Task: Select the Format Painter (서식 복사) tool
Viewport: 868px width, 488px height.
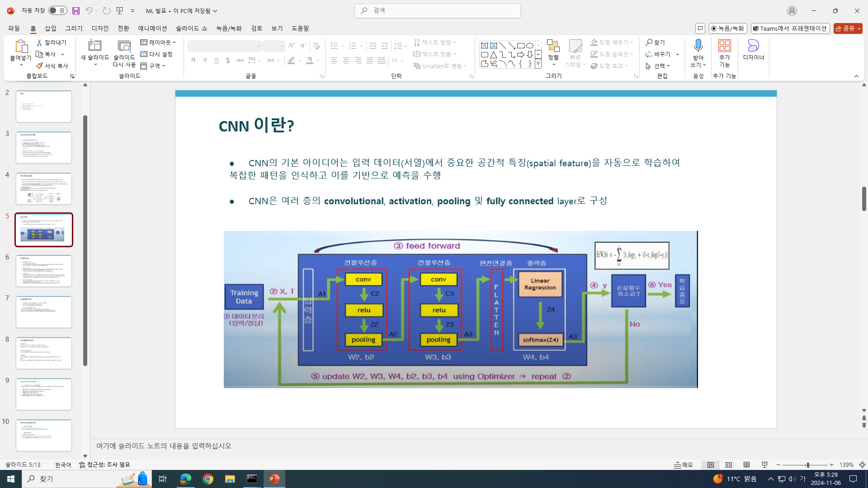Action: point(52,66)
